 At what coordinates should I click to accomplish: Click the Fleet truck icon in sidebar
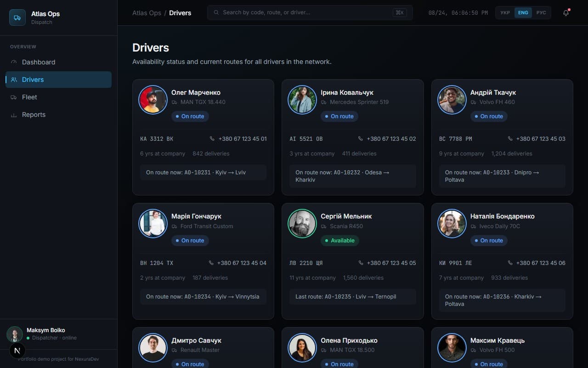pos(14,97)
